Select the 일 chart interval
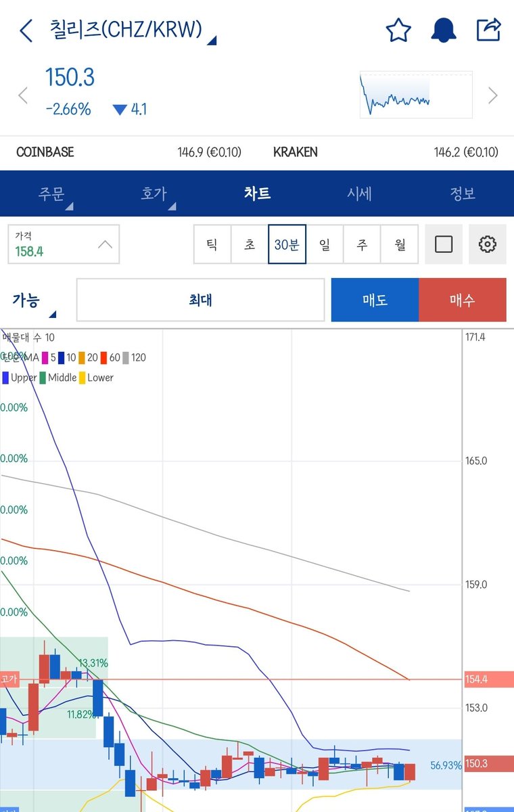 (325, 244)
